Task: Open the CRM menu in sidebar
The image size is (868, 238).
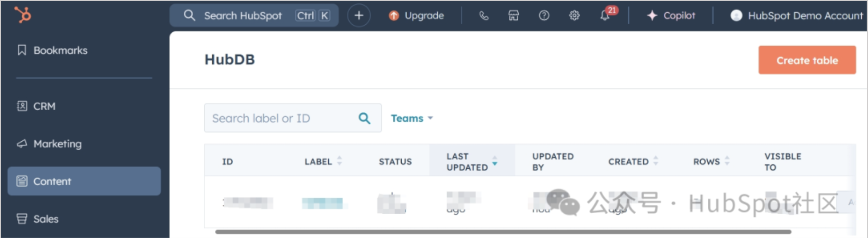Action: 44,106
